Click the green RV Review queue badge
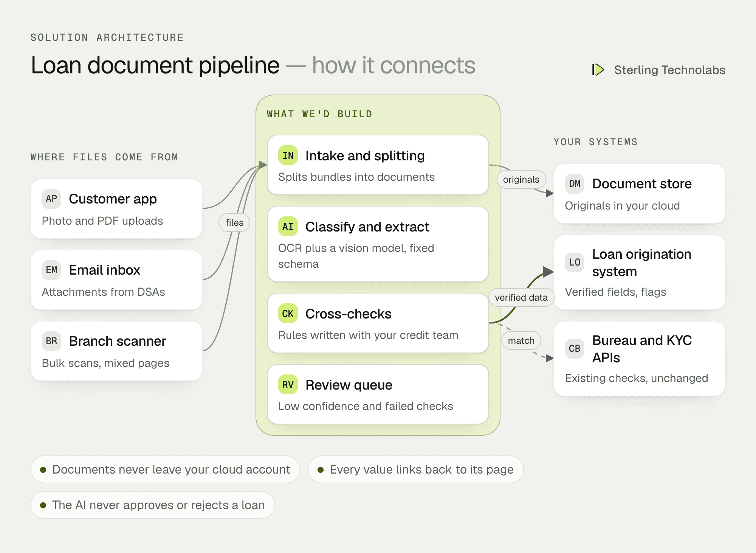 point(288,385)
